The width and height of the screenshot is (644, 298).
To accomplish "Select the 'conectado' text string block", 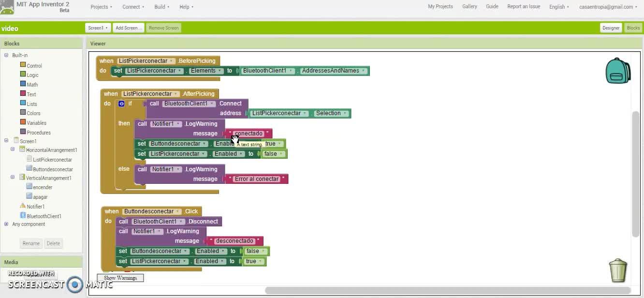I will click(249, 134).
